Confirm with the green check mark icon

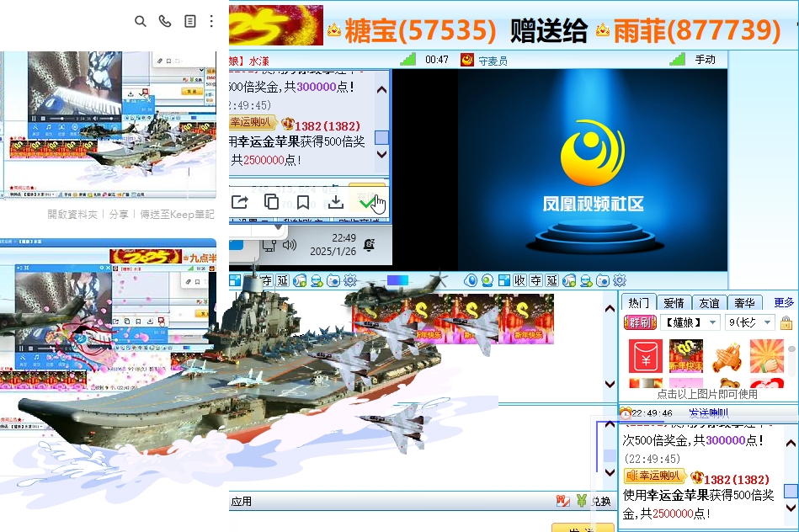point(367,203)
